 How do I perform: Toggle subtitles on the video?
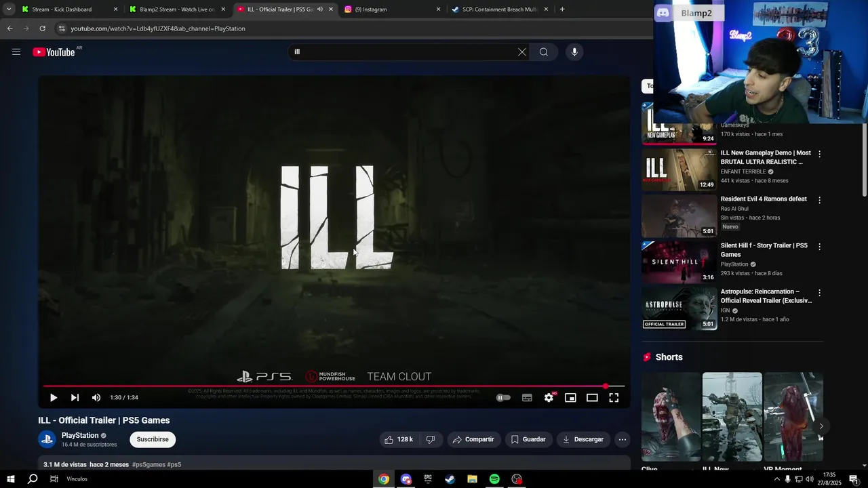[527, 398]
